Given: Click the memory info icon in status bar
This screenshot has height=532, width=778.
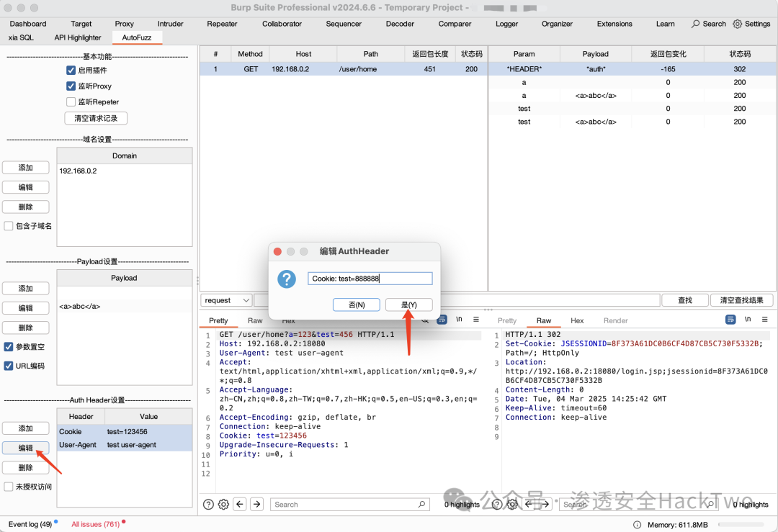Looking at the screenshot, I should click(637, 525).
